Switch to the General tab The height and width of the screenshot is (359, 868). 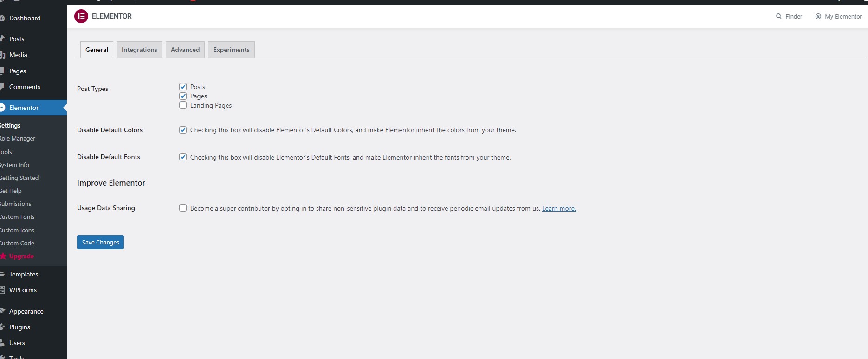(x=97, y=50)
